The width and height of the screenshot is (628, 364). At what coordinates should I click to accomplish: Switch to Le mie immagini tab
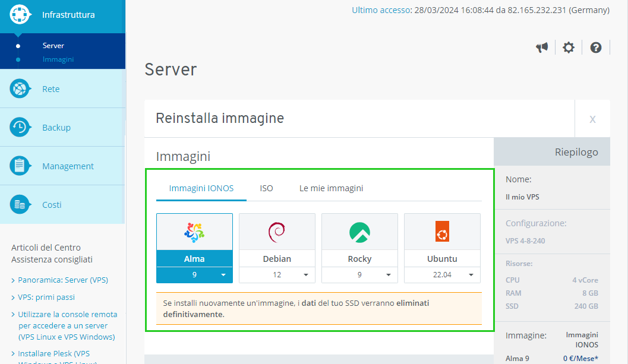(x=331, y=188)
